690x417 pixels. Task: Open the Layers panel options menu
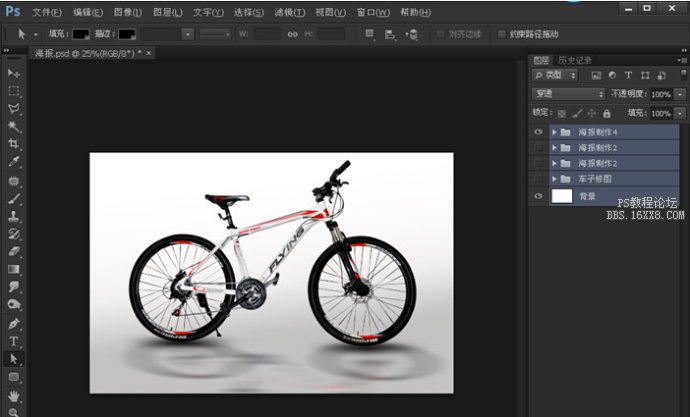pos(682,60)
